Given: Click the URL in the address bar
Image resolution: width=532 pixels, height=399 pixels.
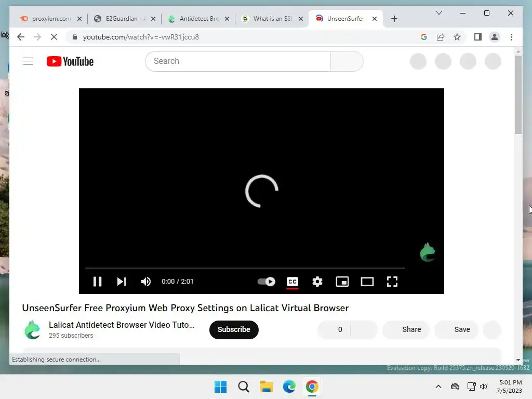Looking at the screenshot, I should [x=141, y=37].
